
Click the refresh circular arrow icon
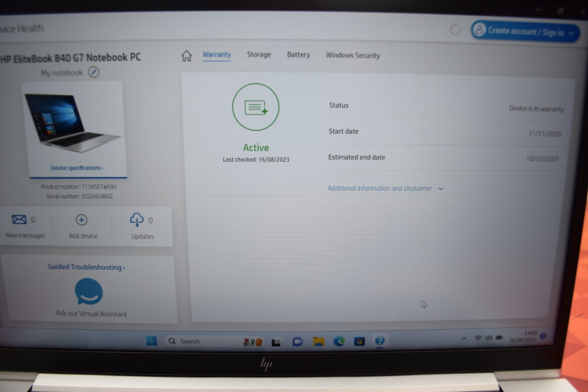(x=455, y=29)
